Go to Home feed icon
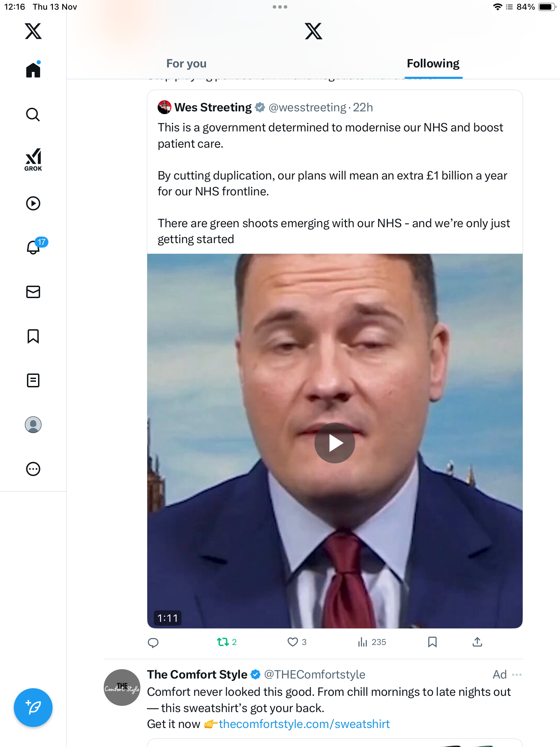The height and width of the screenshot is (747, 560). click(33, 70)
